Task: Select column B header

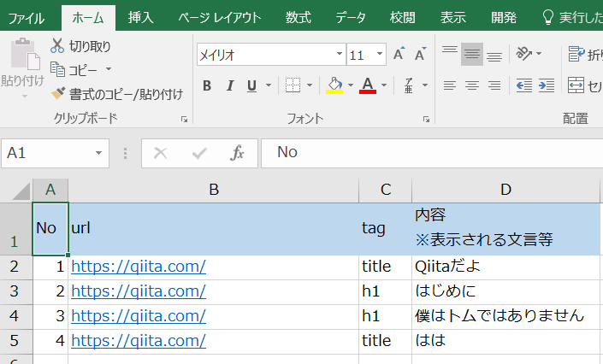Action: [x=214, y=190]
